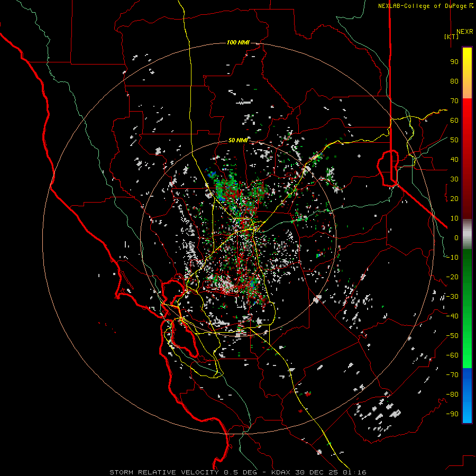Click the -80 value on the velocity scale
This screenshot has height=476, width=476.
tap(452, 395)
